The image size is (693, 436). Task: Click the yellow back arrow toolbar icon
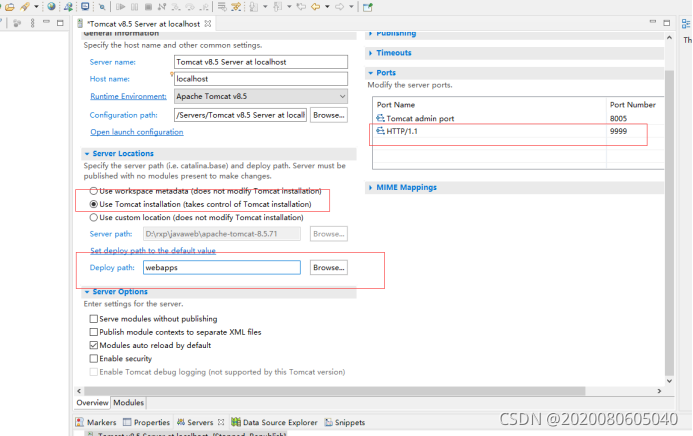tap(316, 7)
